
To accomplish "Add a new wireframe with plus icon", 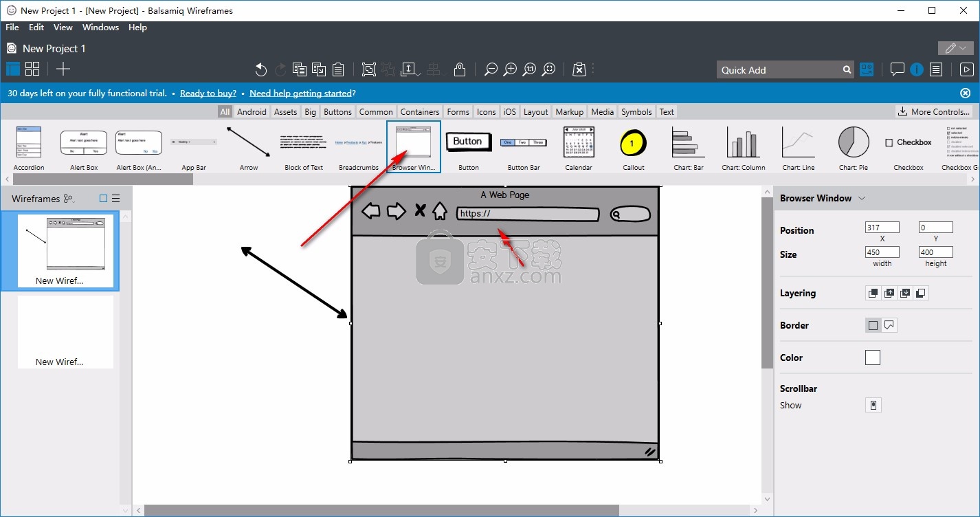I will [x=63, y=69].
